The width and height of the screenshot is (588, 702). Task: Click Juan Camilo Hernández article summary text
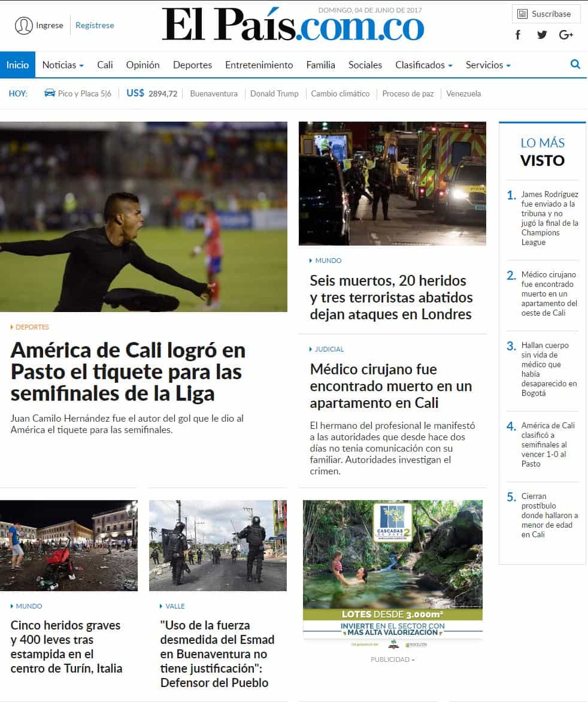tap(127, 424)
